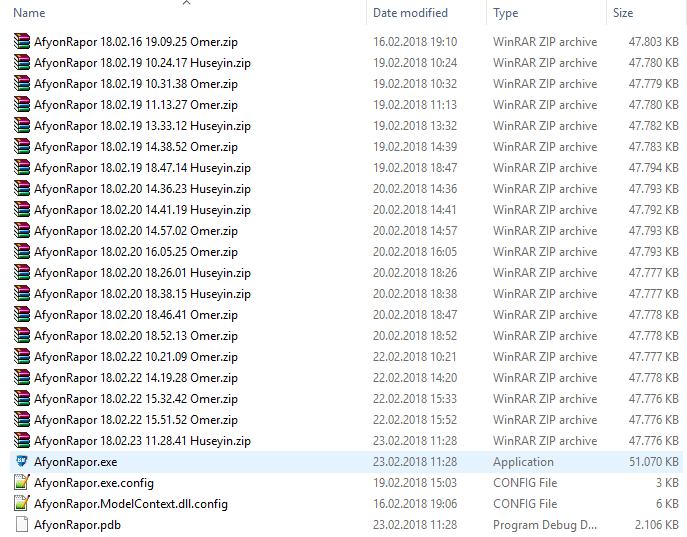Select file name AfyonRapor 18.02.20 14.57.02 Omer.zip
This screenshot has height=537, width=687.
click(136, 231)
